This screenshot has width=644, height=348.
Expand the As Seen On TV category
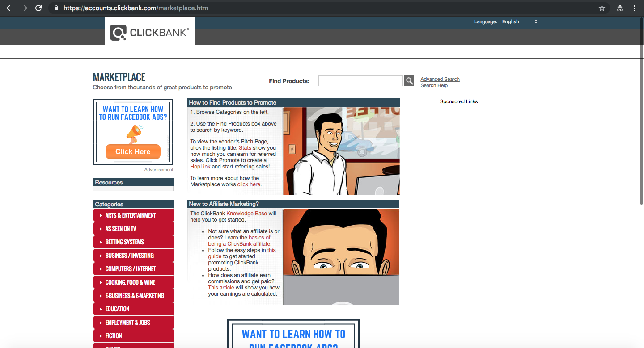pyautogui.click(x=133, y=229)
